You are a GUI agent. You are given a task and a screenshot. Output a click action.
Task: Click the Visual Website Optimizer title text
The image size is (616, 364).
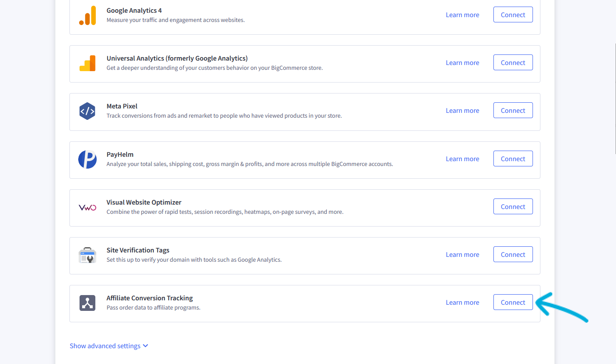point(144,202)
